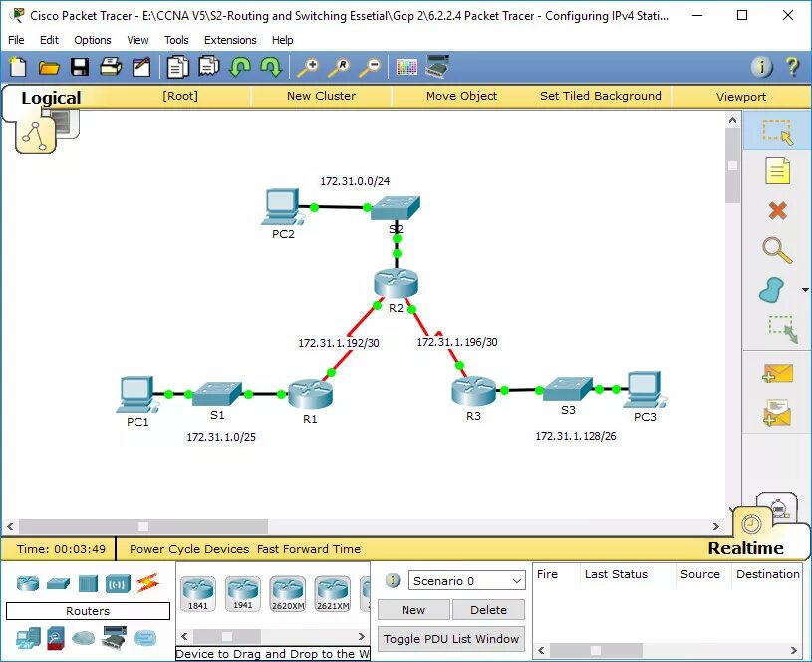Click the New file icon in toolbar
Image resolution: width=812 pixels, height=662 pixels.
click(x=18, y=67)
